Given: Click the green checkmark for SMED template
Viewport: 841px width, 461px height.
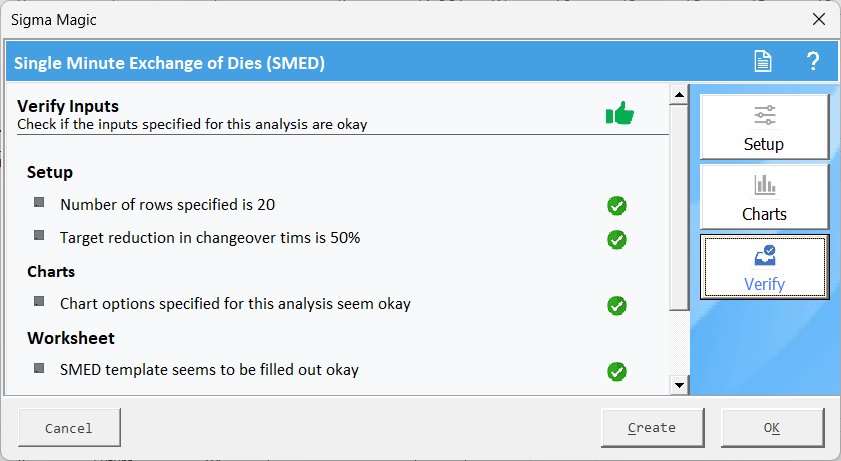Looking at the screenshot, I should (617, 371).
